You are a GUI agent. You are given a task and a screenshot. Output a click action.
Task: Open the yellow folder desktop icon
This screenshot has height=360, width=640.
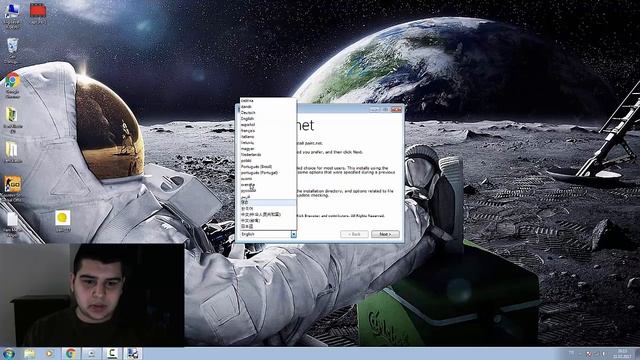click(x=12, y=152)
